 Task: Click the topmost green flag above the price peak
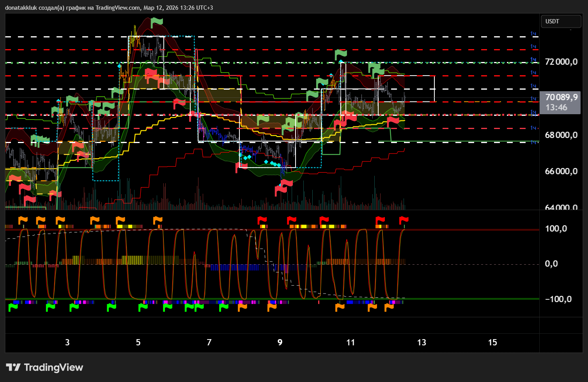tap(157, 22)
